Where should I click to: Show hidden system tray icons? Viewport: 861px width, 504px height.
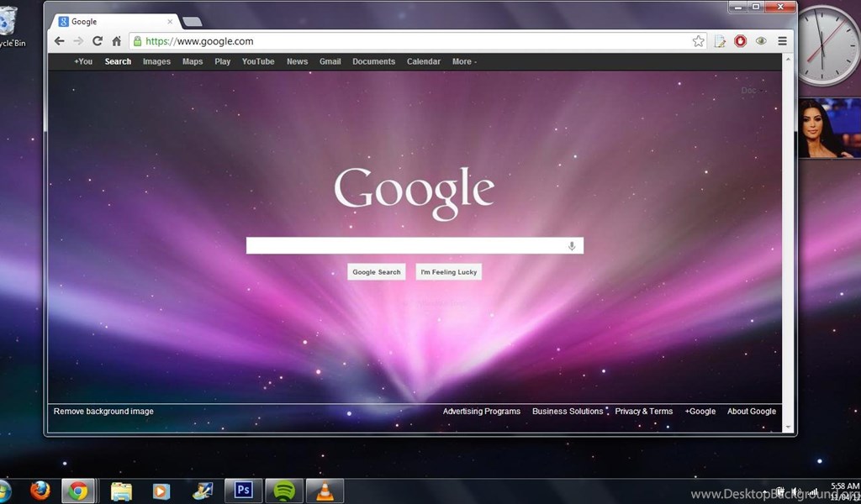(x=765, y=492)
